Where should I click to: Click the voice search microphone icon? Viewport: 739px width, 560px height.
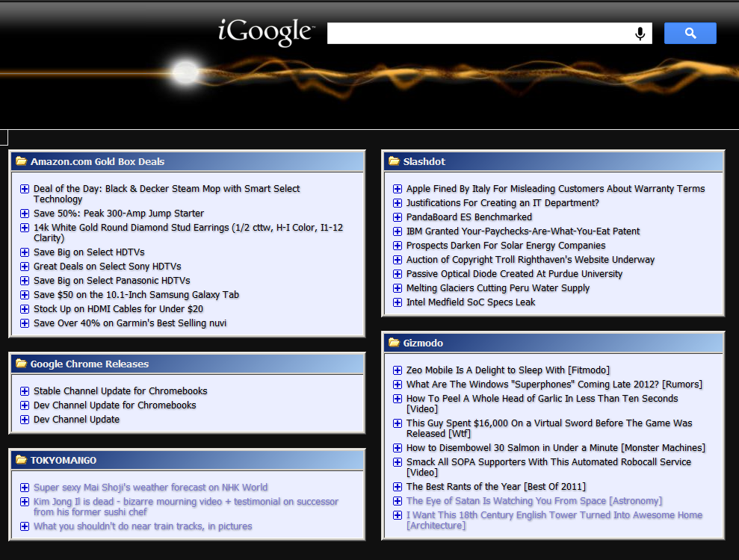pos(640,34)
